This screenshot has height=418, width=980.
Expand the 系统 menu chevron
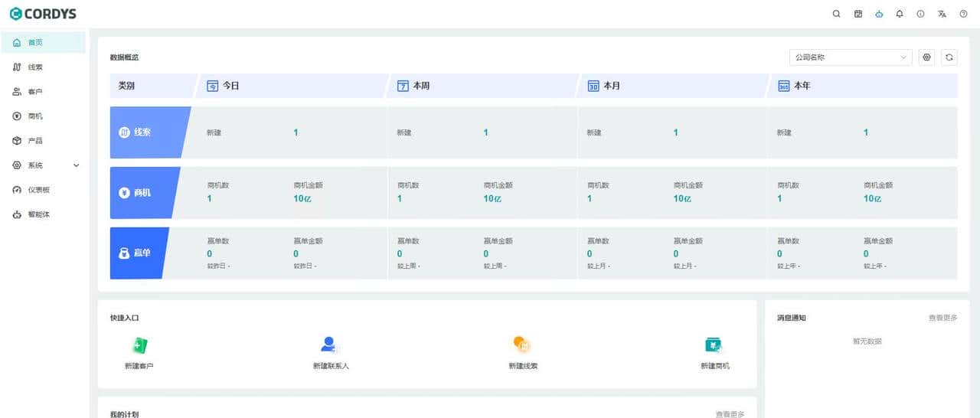point(76,165)
